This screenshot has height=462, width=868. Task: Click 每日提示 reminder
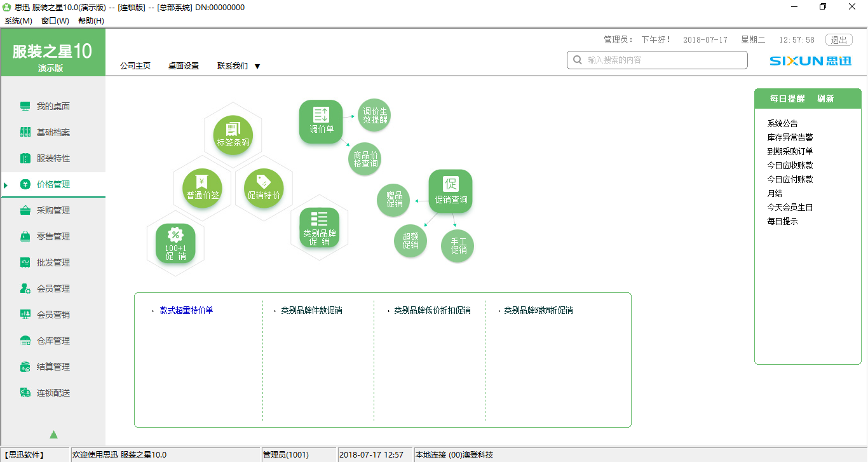click(x=782, y=221)
